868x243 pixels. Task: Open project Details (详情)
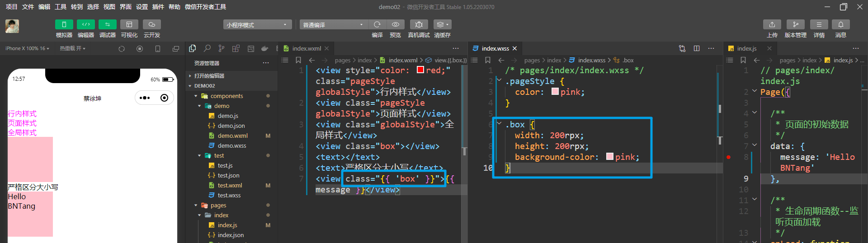tap(819, 24)
